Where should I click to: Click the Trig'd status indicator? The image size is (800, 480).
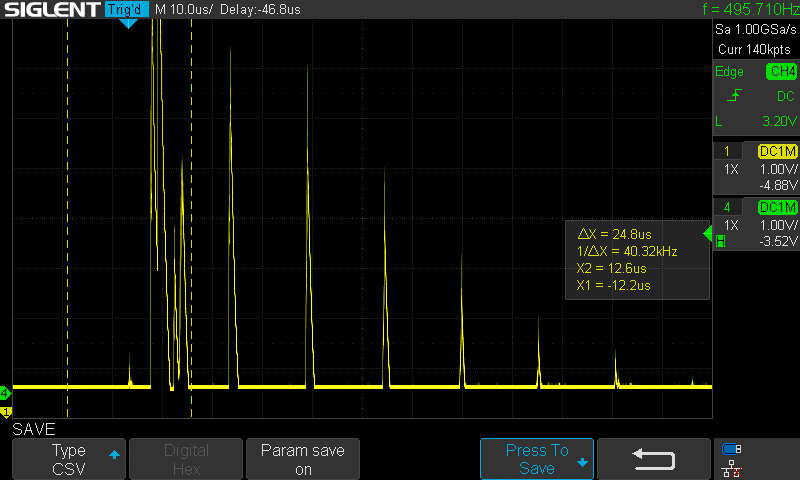click(127, 9)
